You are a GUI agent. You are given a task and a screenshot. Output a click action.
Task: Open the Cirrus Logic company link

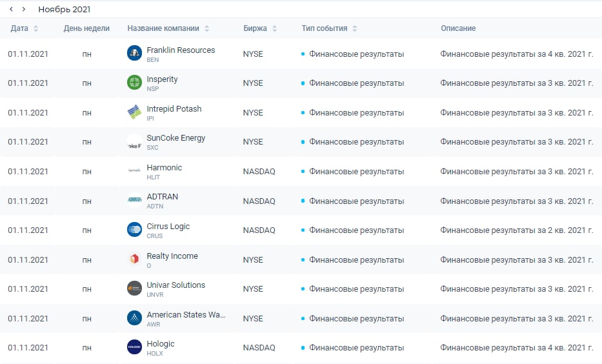[168, 226]
